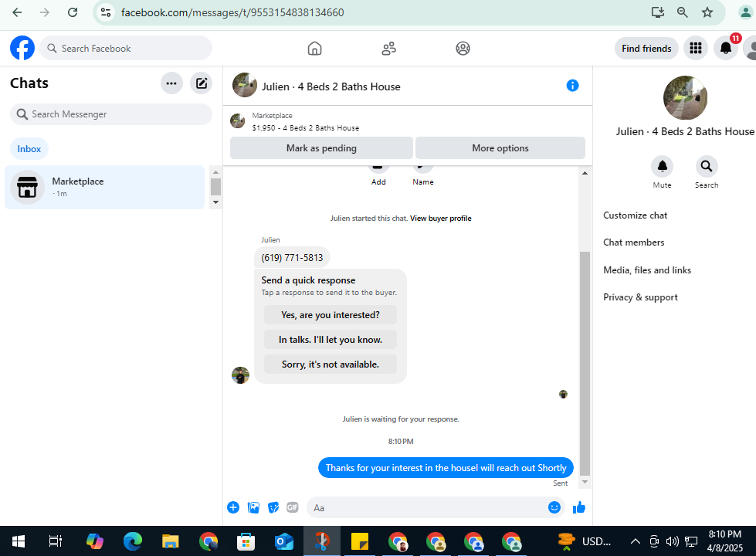Open browser zoom magnifier icon
The width and height of the screenshot is (756, 556).
pyautogui.click(x=682, y=12)
